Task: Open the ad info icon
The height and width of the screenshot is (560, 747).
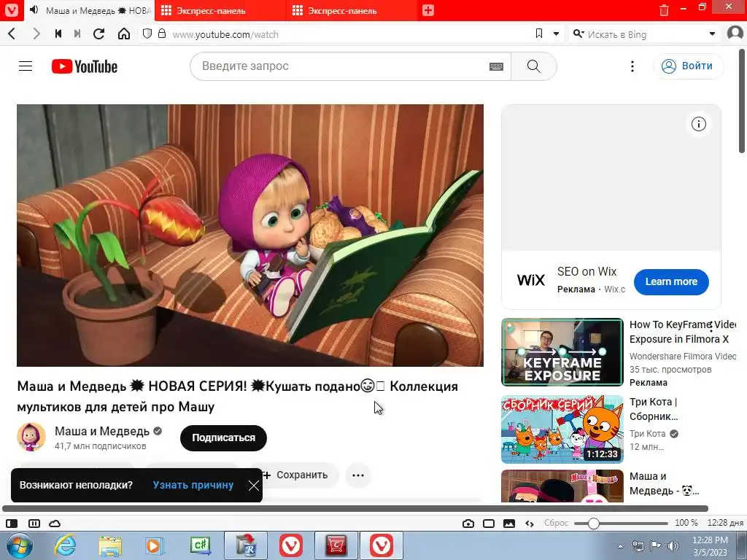Action: click(x=698, y=124)
